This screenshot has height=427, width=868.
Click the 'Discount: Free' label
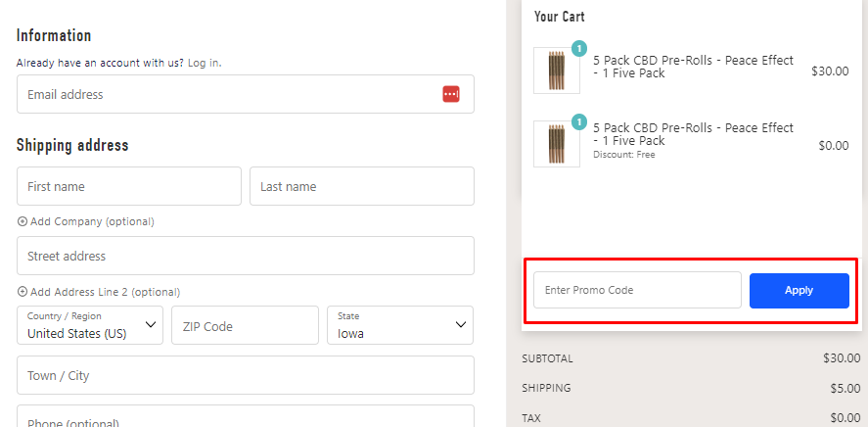point(624,155)
